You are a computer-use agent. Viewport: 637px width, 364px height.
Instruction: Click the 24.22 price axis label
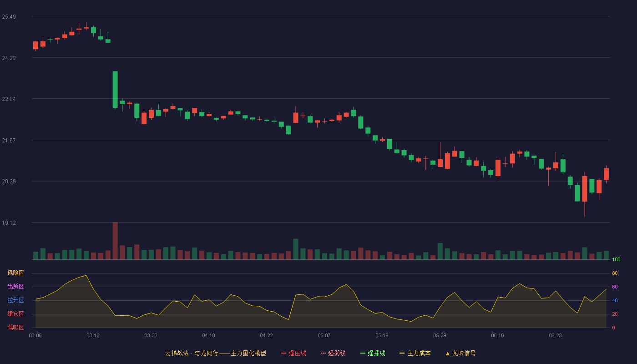coord(9,58)
